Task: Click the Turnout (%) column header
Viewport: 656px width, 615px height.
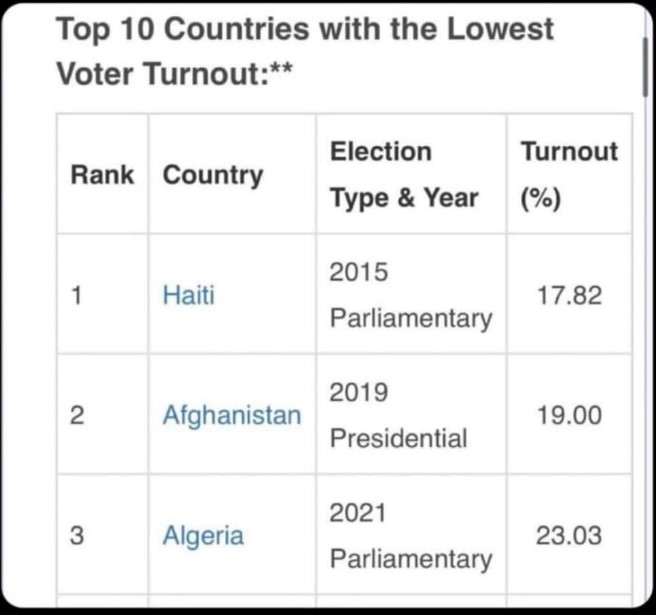Action: (x=568, y=175)
